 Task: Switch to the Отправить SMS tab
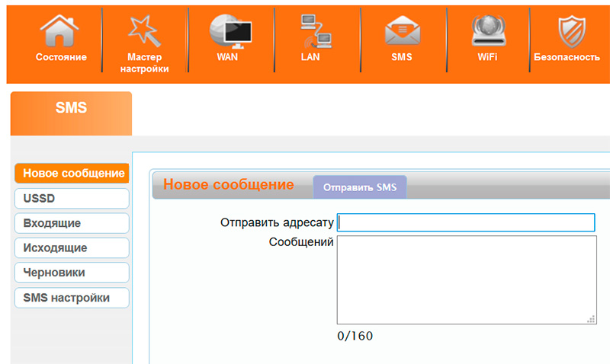click(360, 187)
